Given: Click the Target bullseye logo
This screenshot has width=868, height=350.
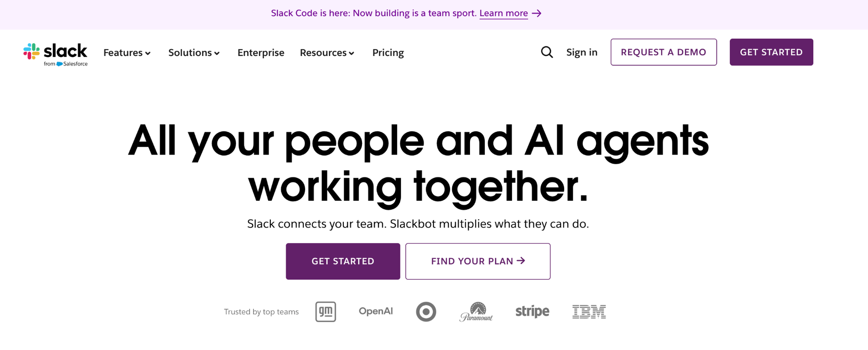Looking at the screenshot, I should tap(426, 311).
